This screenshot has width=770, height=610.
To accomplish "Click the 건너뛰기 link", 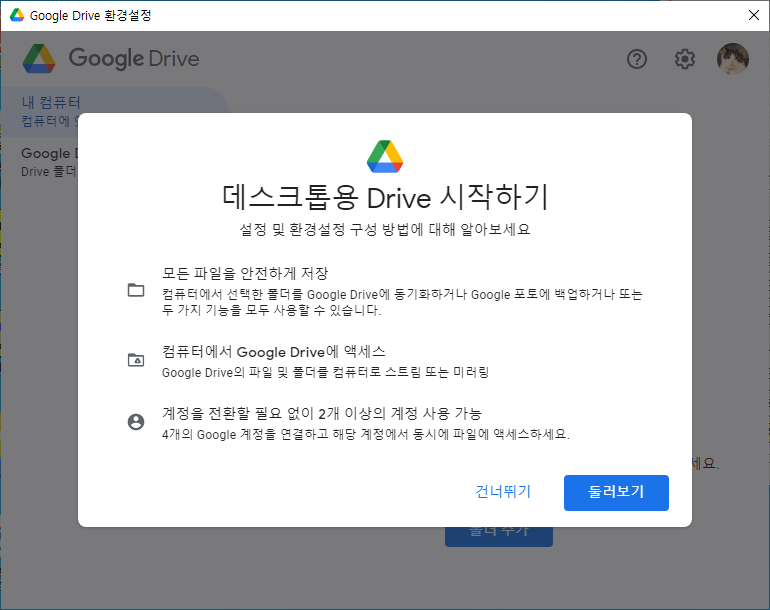I will point(503,492).
